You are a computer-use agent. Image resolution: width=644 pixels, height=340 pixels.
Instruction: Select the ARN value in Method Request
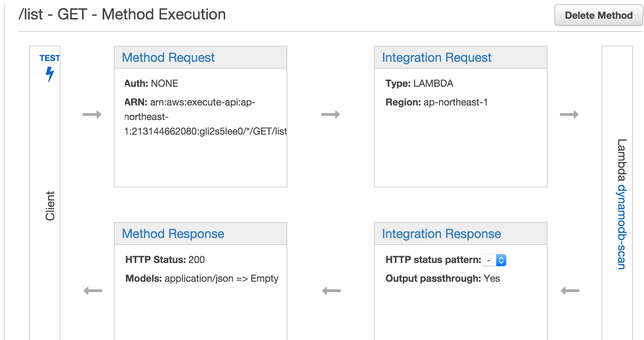(206, 117)
